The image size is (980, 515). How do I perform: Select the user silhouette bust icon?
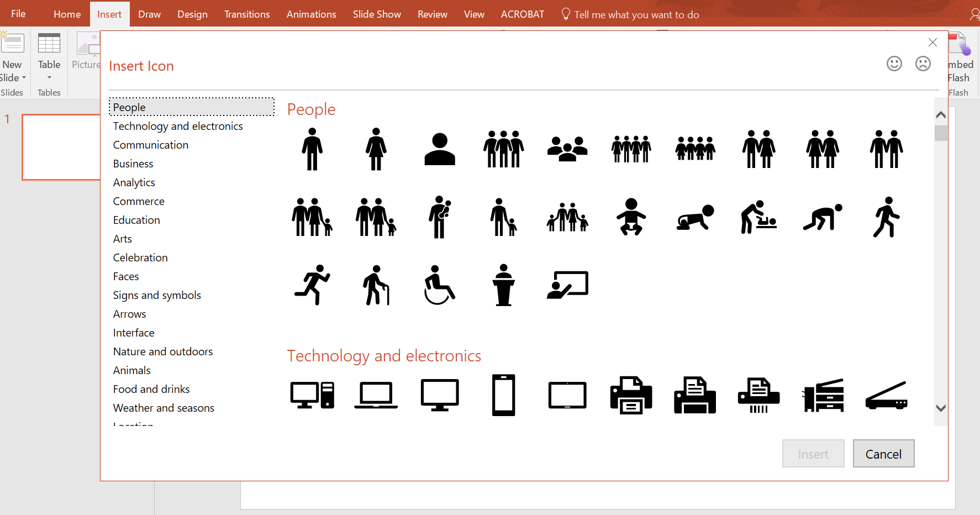click(x=439, y=149)
